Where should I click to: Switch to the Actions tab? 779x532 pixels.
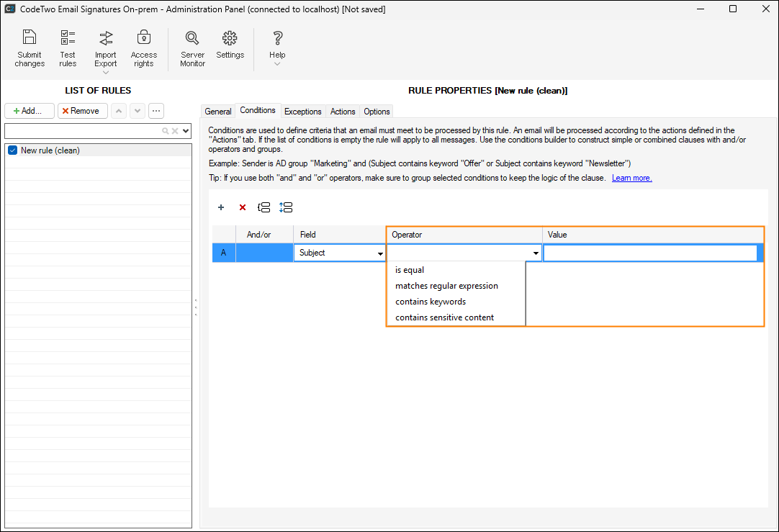pos(343,112)
